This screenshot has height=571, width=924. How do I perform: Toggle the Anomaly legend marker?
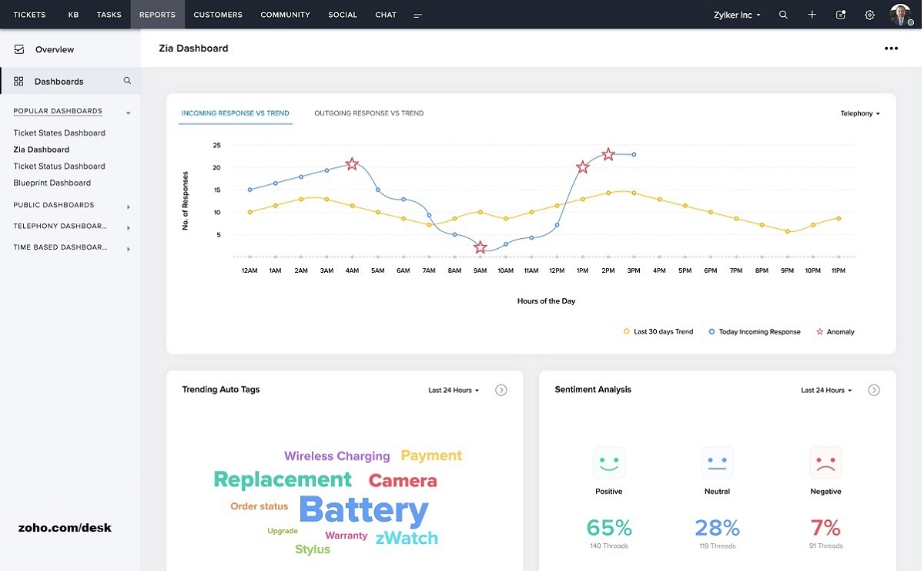point(835,332)
